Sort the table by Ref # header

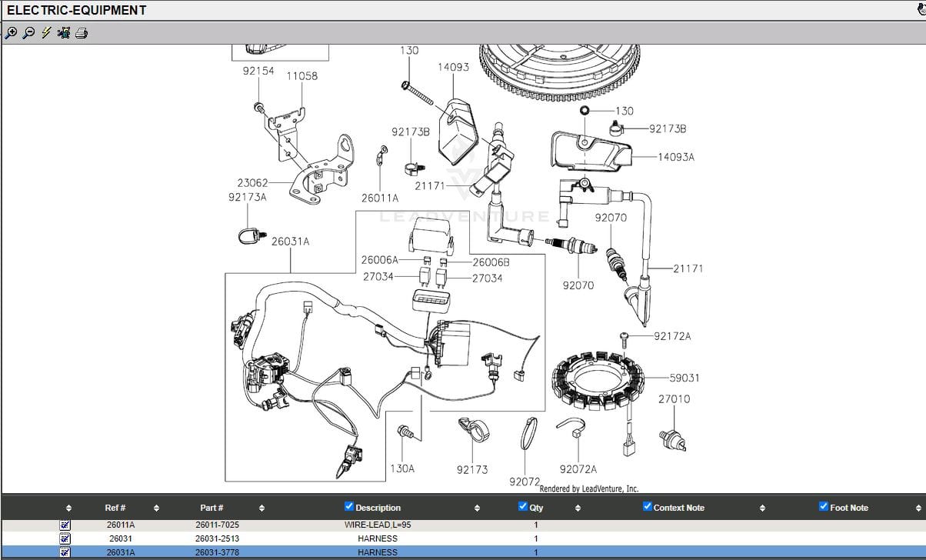pyautogui.click(x=115, y=508)
